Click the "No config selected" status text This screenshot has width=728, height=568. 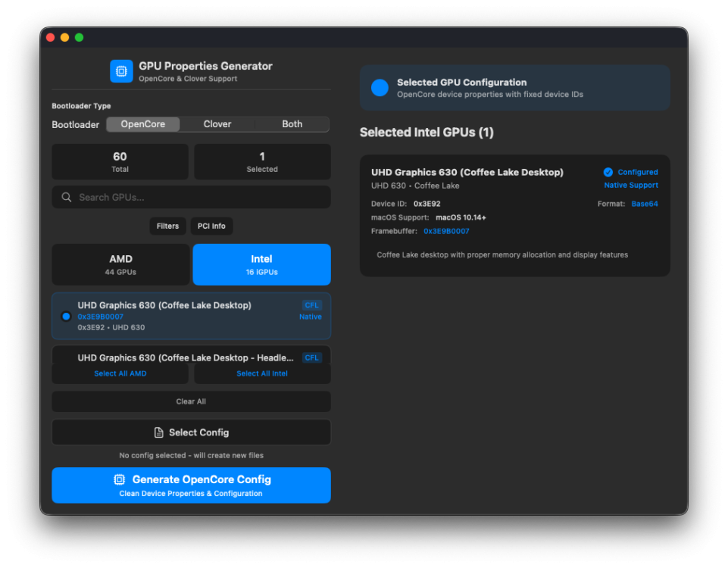coord(192,455)
